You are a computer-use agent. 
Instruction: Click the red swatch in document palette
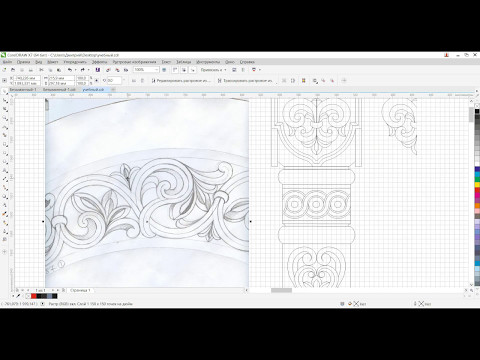pos(34,296)
